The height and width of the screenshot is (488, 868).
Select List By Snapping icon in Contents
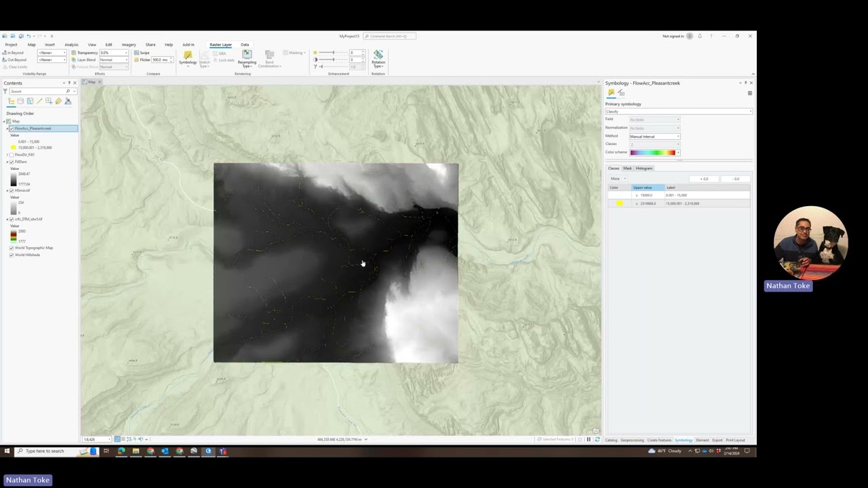point(49,101)
